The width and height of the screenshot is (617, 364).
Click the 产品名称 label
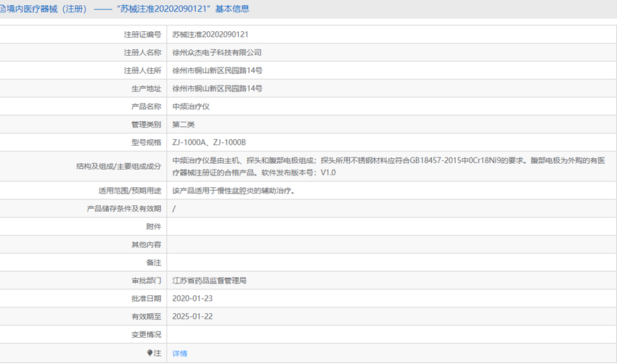(147, 107)
